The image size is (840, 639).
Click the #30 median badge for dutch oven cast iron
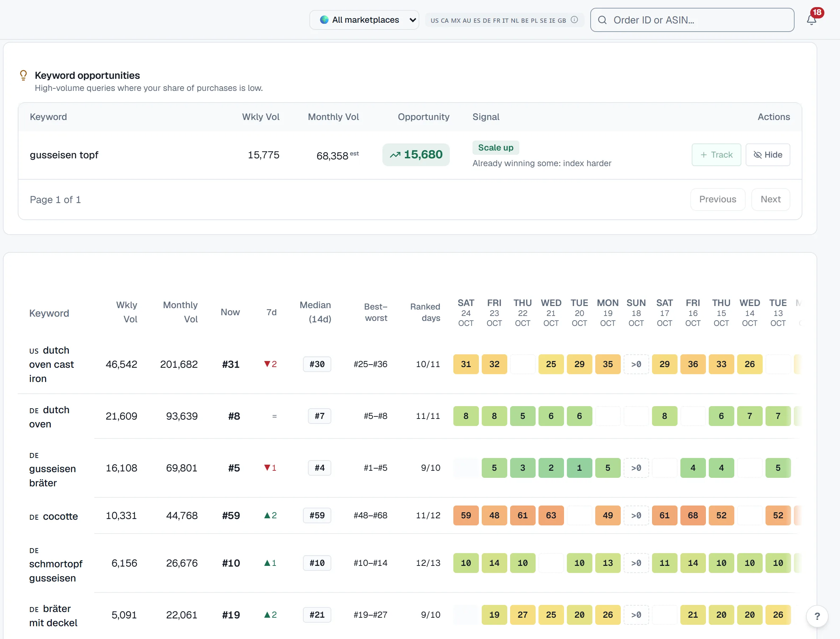317,364
